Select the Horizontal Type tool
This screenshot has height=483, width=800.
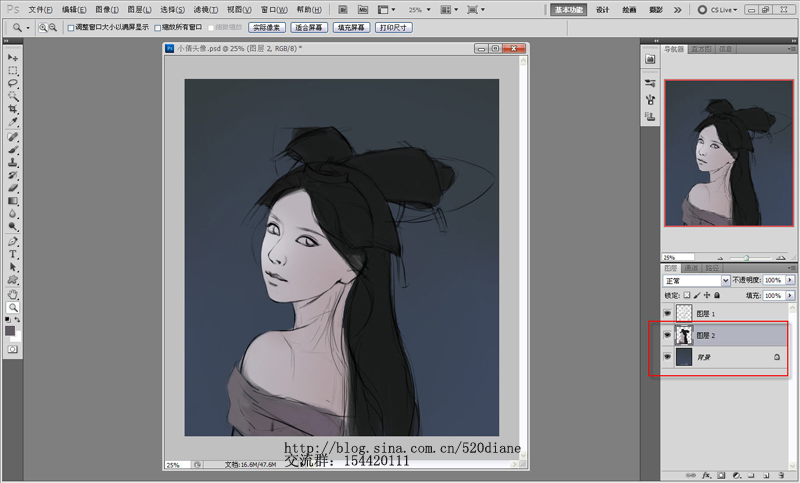pos(13,254)
